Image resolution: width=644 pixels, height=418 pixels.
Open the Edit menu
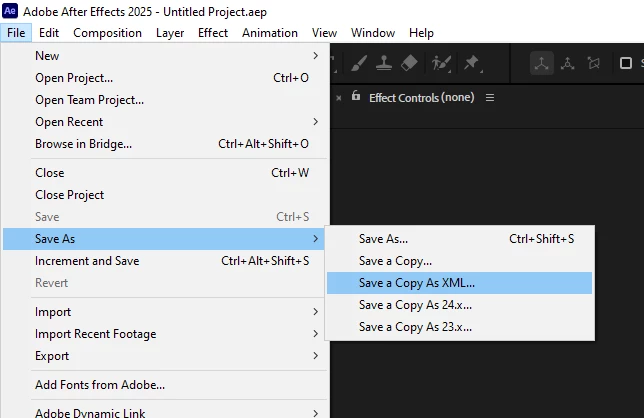click(49, 33)
